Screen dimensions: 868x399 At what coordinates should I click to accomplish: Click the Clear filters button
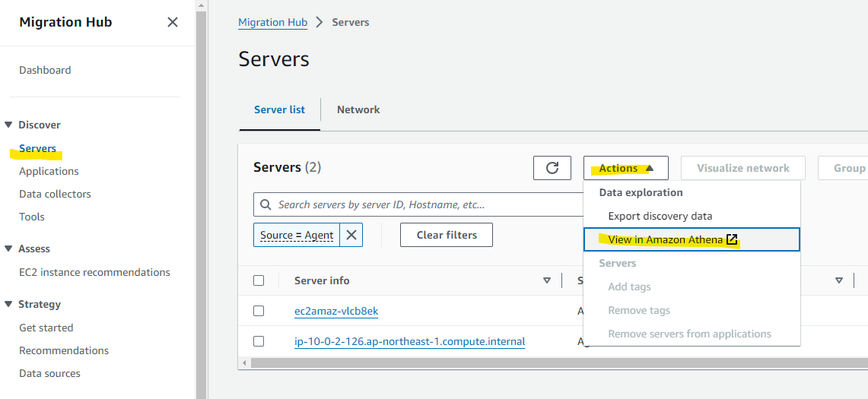tap(447, 235)
